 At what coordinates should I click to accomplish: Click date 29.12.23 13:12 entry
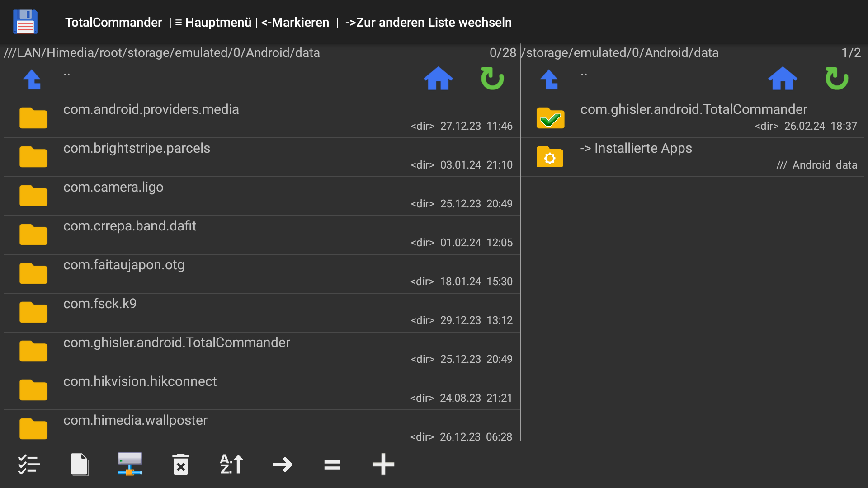point(476,320)
